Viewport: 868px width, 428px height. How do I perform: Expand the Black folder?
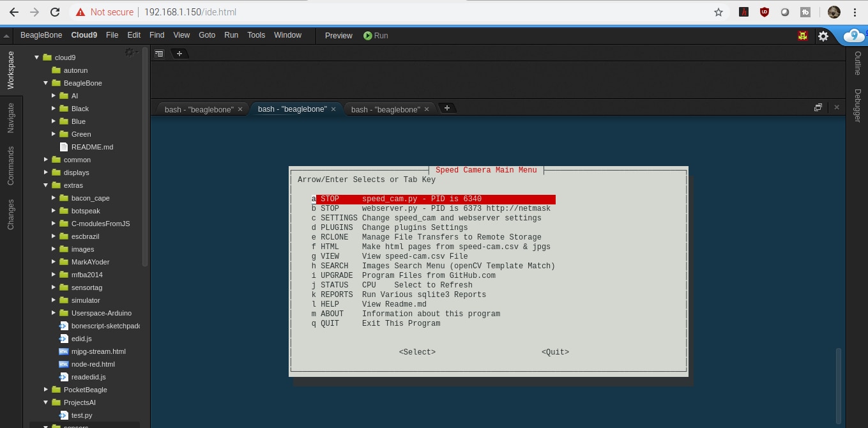pos(54,109)
